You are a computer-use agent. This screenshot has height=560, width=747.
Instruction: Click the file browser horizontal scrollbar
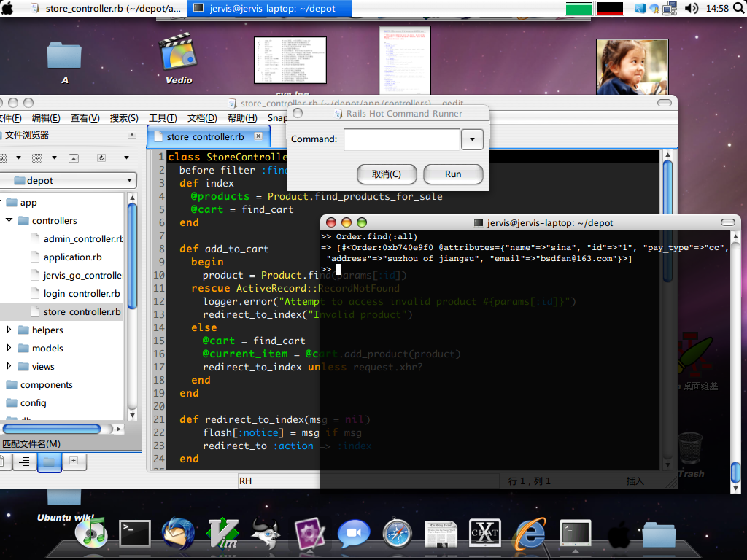click(x=52, y=429)
